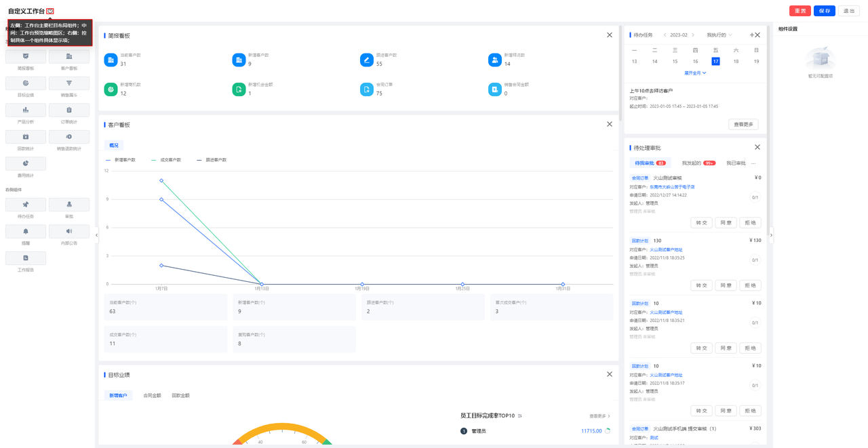Expand full month via 展开全月

point(695,73)
